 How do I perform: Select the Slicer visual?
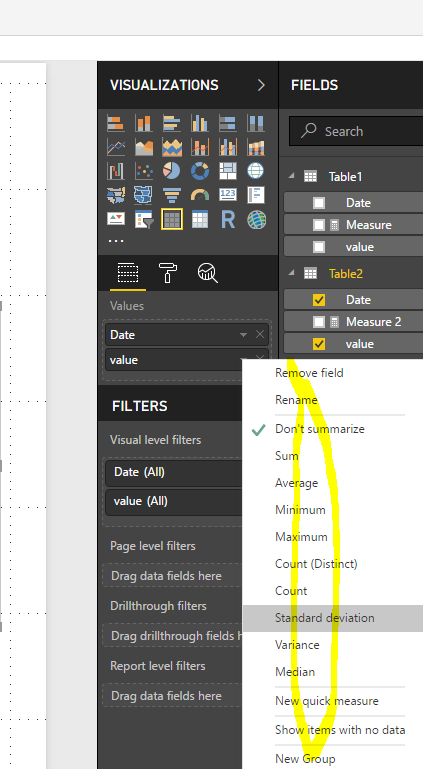click(x=144, y=219)
